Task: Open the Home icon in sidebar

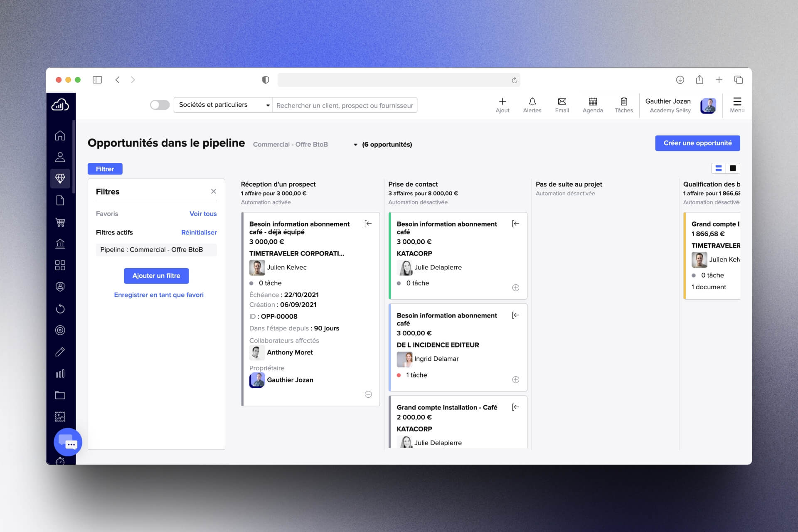Action: tap(60, 135)
